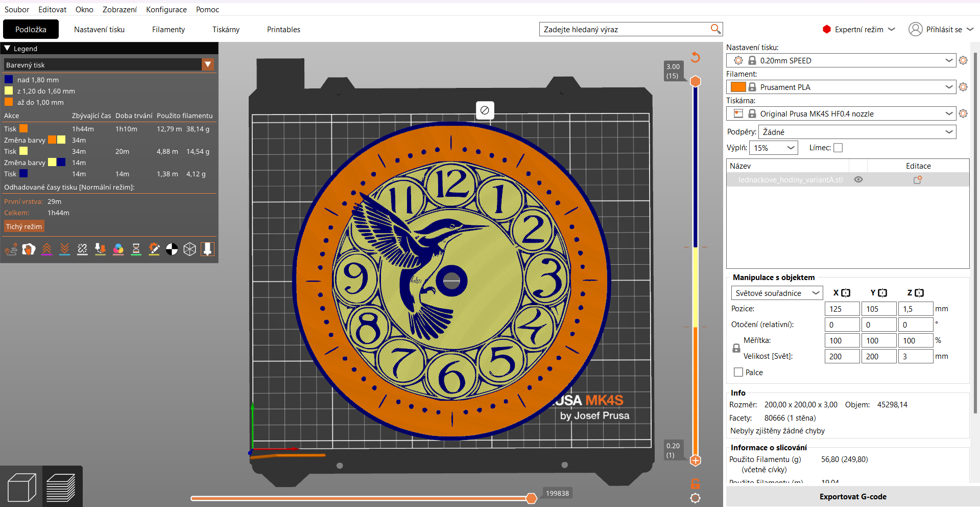980x507 pixels.
Task: Toggle the scale proportions lock next to Měřítka
Action: coord(736,348)
